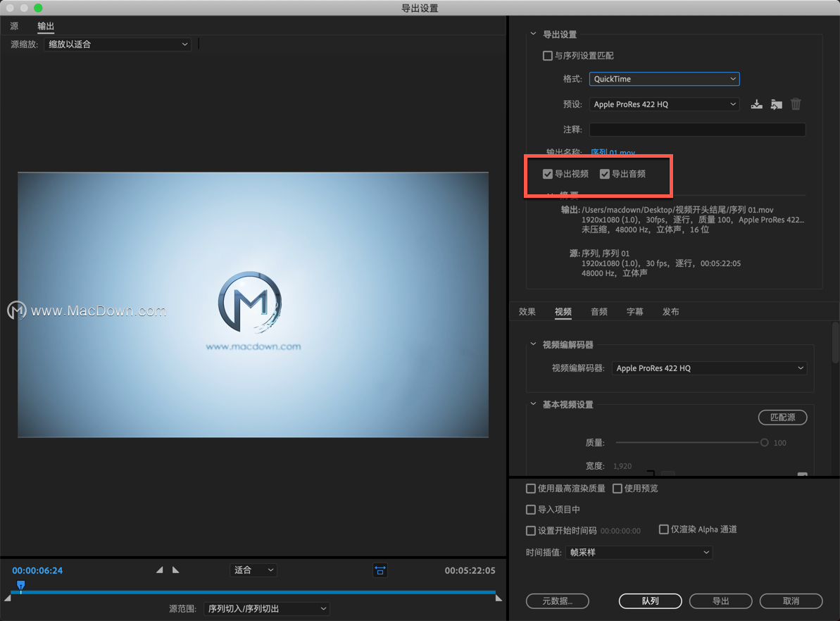Click the 匹配源 button

[783, 418]
